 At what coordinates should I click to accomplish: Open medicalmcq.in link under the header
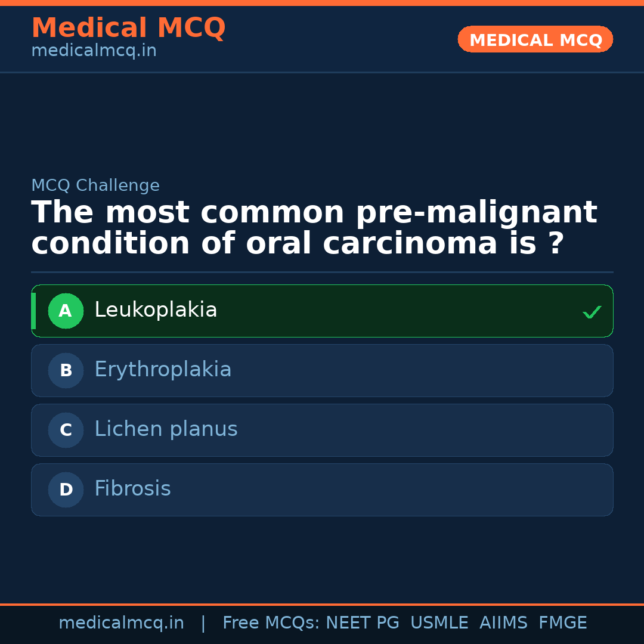[x=94, y=51]
